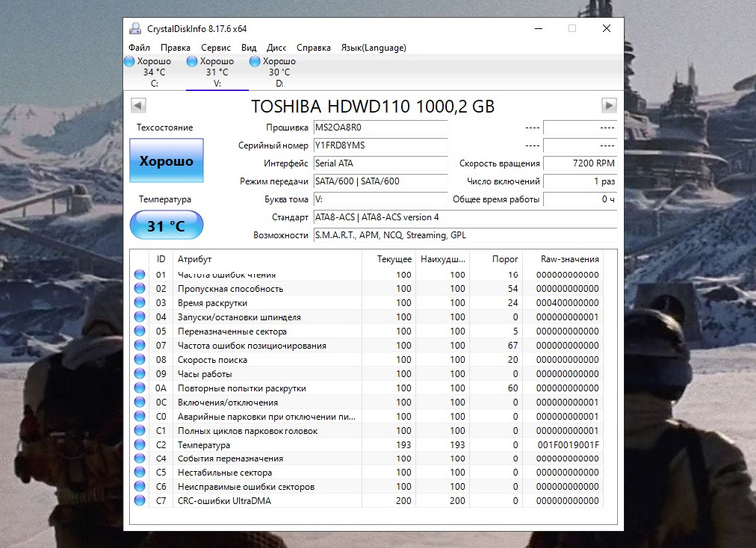Click the Хорошо health status button

[x=166, y=160]
